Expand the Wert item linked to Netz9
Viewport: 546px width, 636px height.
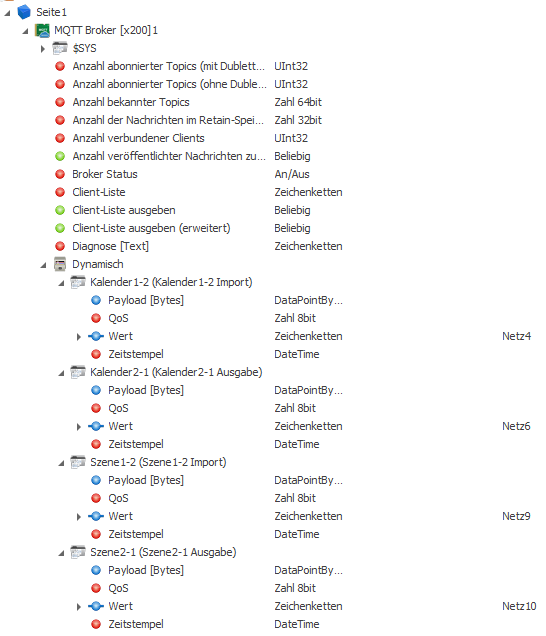79,517
